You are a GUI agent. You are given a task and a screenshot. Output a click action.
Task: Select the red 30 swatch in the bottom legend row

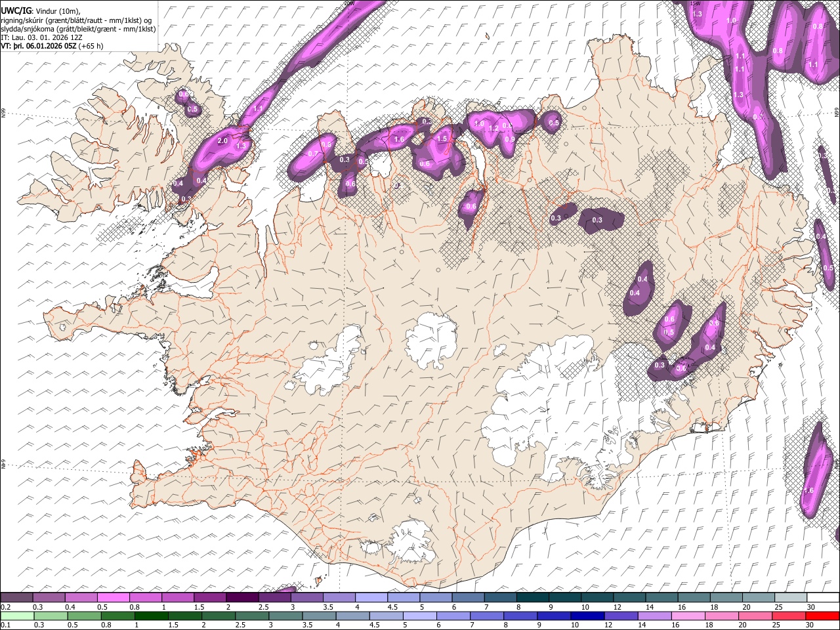pos(822,616)
